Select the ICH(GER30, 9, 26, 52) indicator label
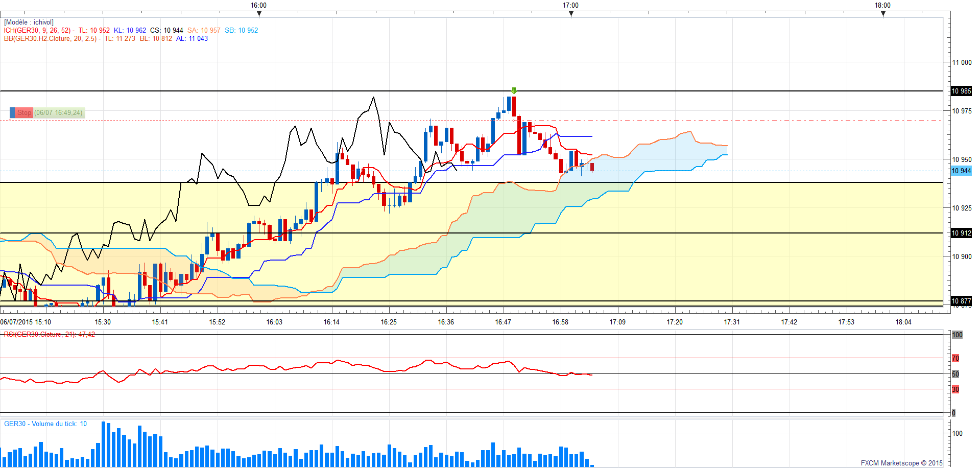The image size is (980, 468). (x=37, y=30)
